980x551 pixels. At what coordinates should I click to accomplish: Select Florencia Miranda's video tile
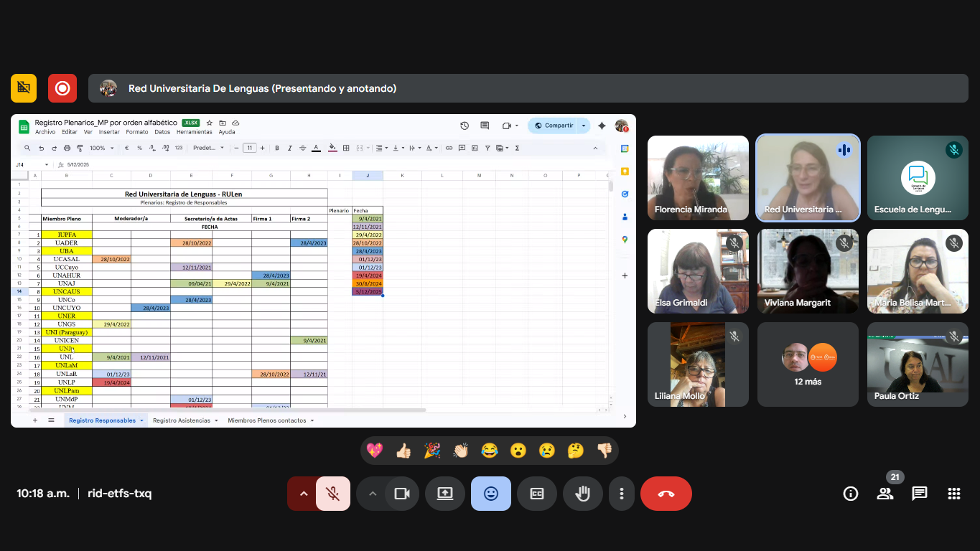coord(698,178)
